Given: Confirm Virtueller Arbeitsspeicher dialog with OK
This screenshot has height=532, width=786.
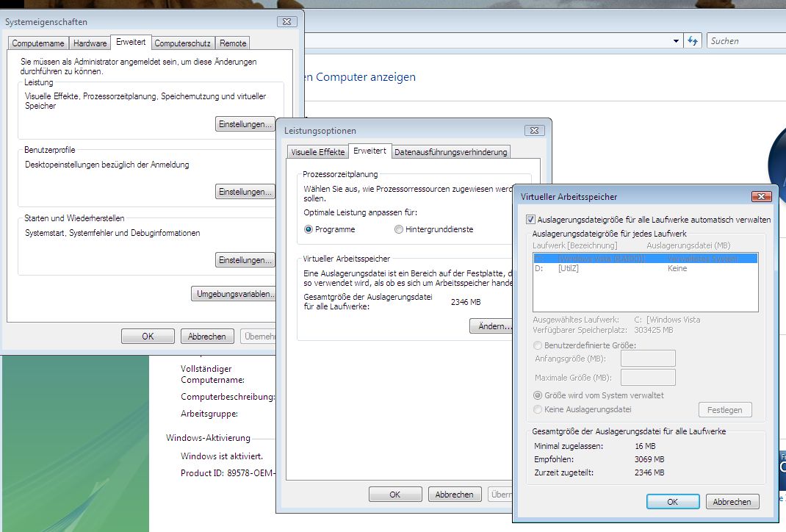Looking at the screenshot, I should coord(672,502).
